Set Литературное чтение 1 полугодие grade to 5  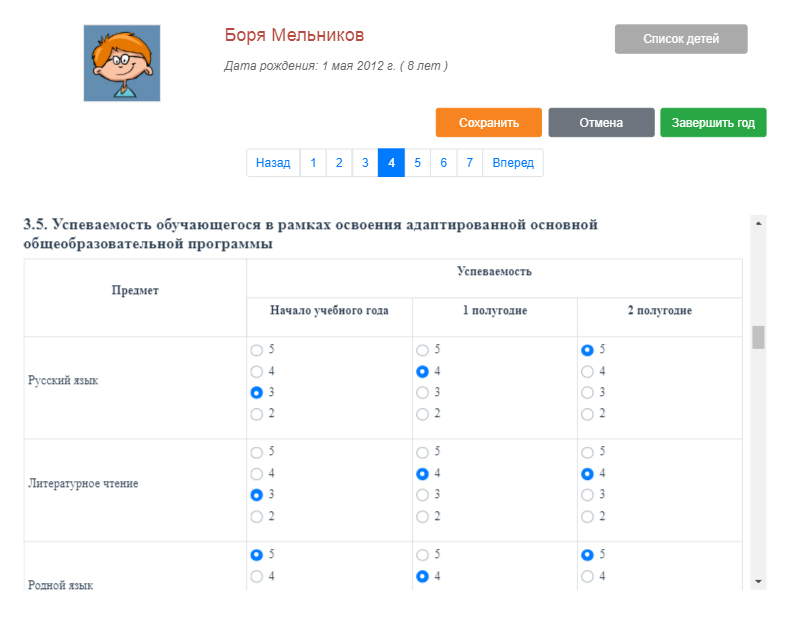[x=422, y=453]
